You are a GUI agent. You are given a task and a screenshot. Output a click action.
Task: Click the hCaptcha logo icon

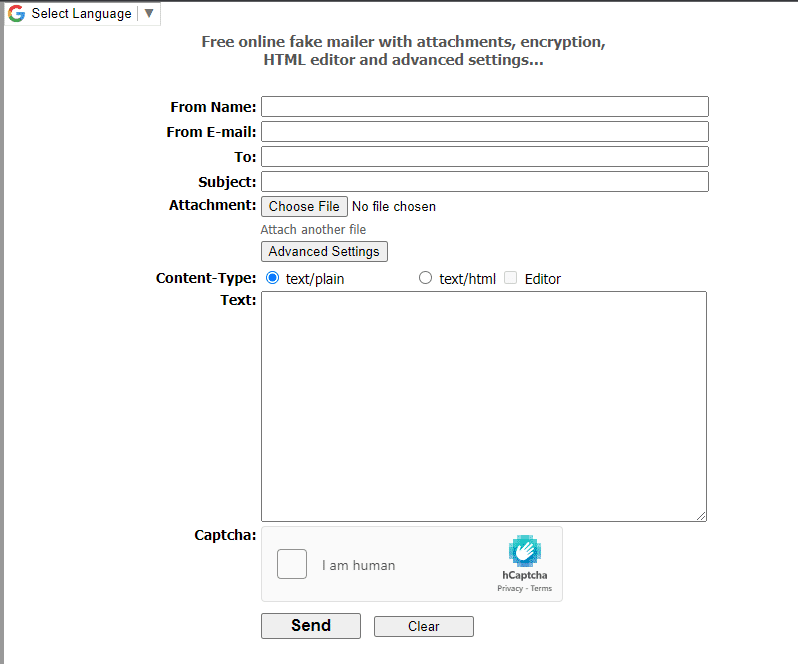point(524,552)
